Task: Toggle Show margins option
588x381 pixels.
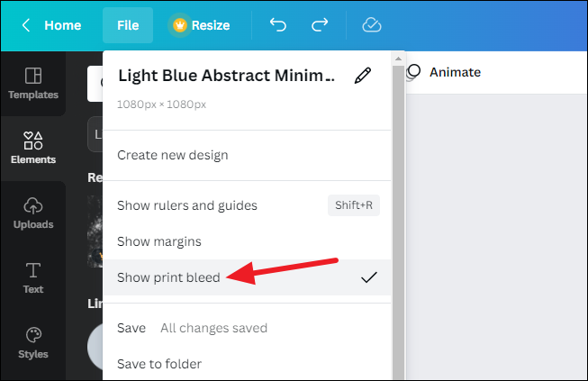Action: pos(247,241)
